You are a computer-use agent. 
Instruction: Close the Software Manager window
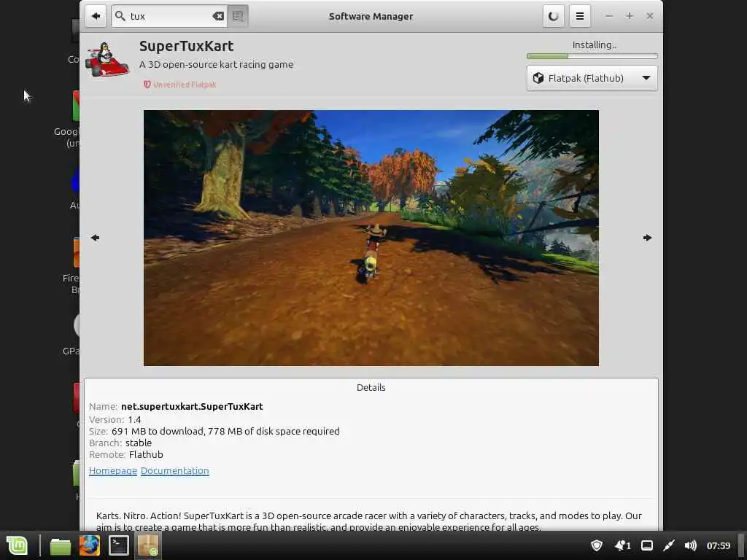649,16
